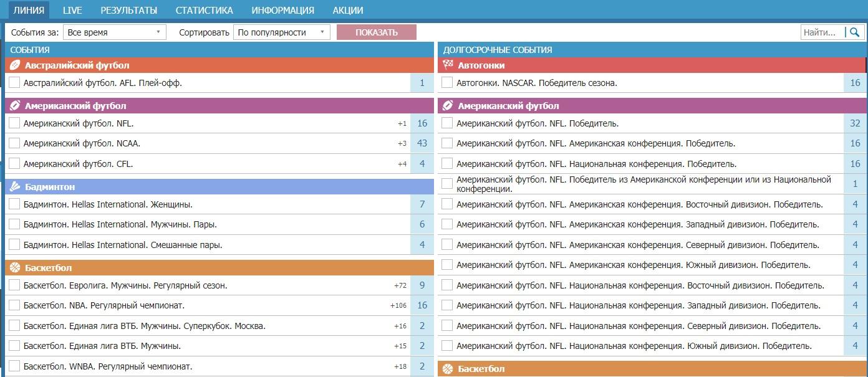Open the LIVE tab
This screenshot has height=377, width=868.
pyautogui.click(x=72, y=10)
